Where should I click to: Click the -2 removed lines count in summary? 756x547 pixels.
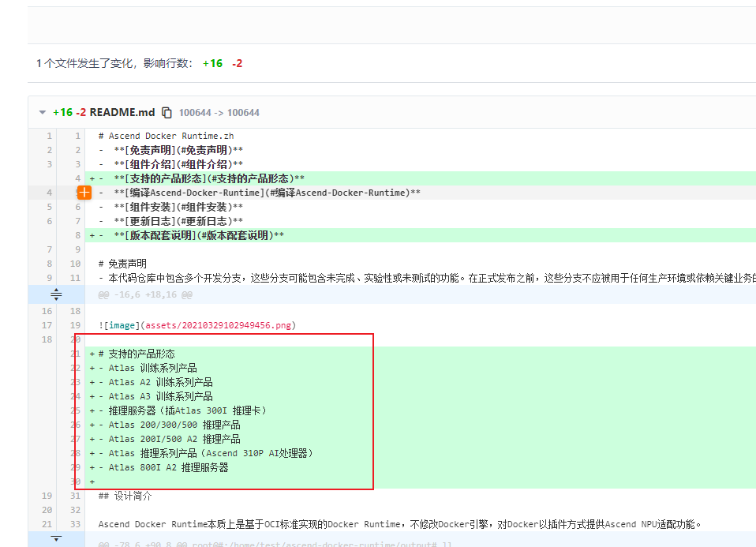click(238, 63)
